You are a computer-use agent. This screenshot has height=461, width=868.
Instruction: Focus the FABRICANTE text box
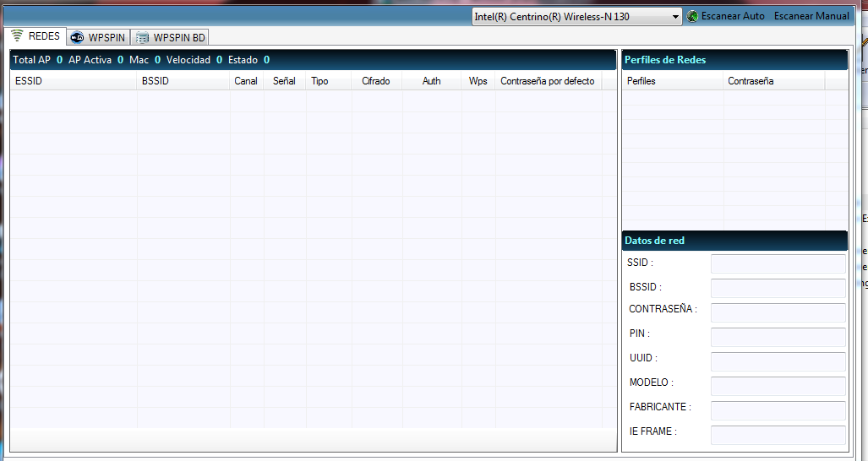[x=777, y=410]
